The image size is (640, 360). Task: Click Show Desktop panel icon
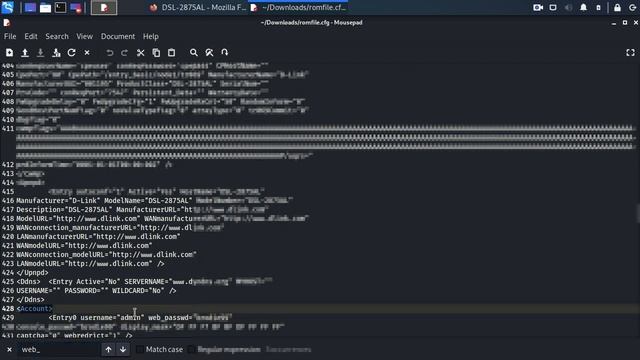[x=30, y=7]
